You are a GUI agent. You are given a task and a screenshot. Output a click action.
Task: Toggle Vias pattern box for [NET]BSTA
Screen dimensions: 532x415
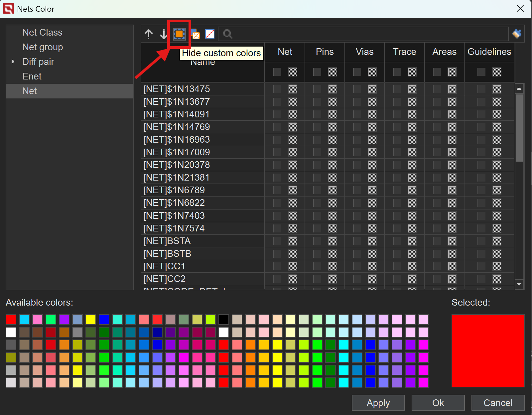click(x=372, y=241)
